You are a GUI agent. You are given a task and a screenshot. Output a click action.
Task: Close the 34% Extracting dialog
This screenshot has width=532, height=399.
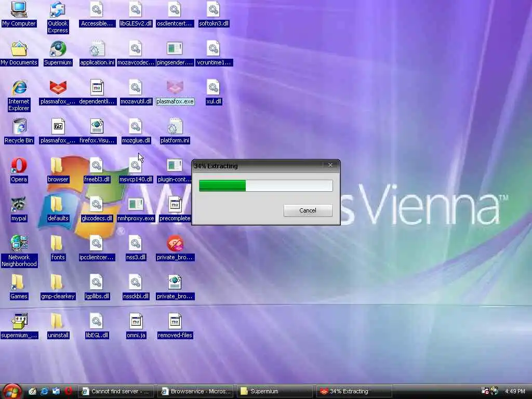pyautogui.click(x=330, y=165)
